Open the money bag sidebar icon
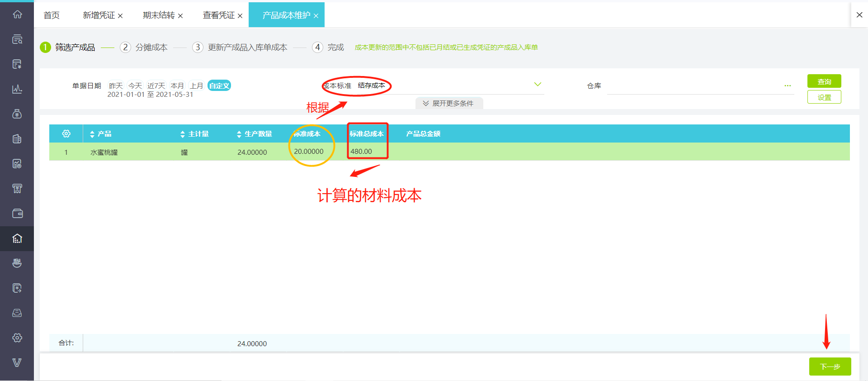This screenshot has width=868, height=381. coord(17,114)
